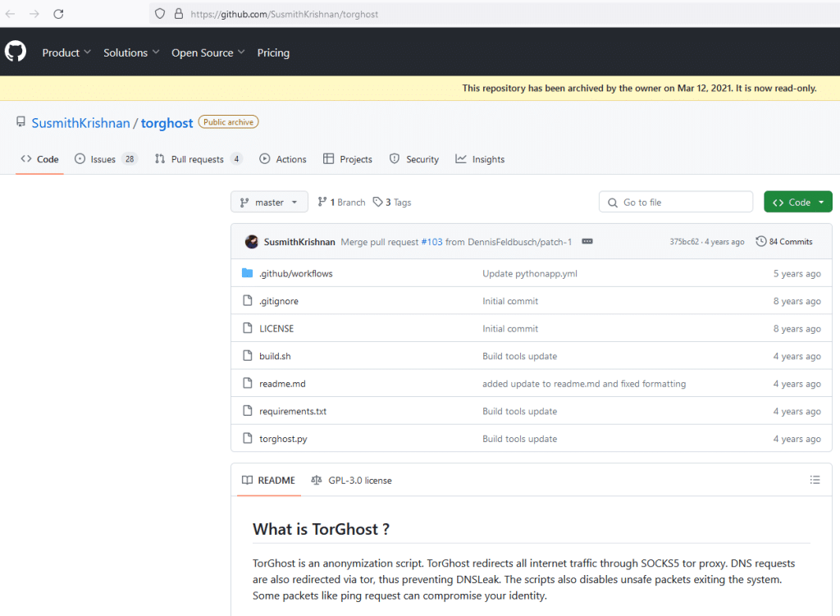The image size is (840, 616).
Task: Open the SusmithKrishnan owner link in title
Action: pyautogui.click(x=81, y=123)
